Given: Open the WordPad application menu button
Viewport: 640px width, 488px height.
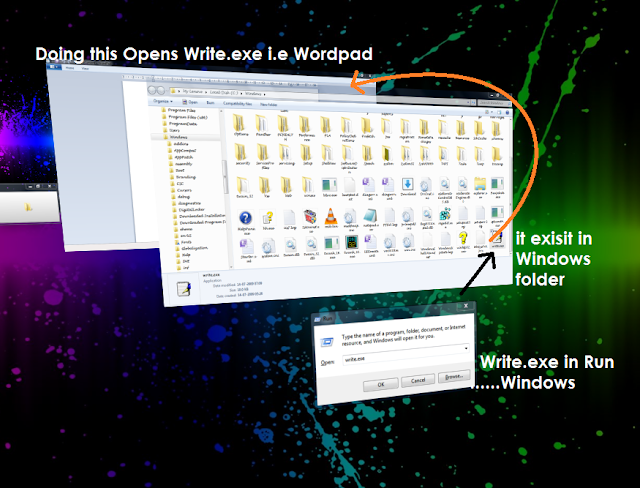Looking at the screenshot, I should (53, 66).
